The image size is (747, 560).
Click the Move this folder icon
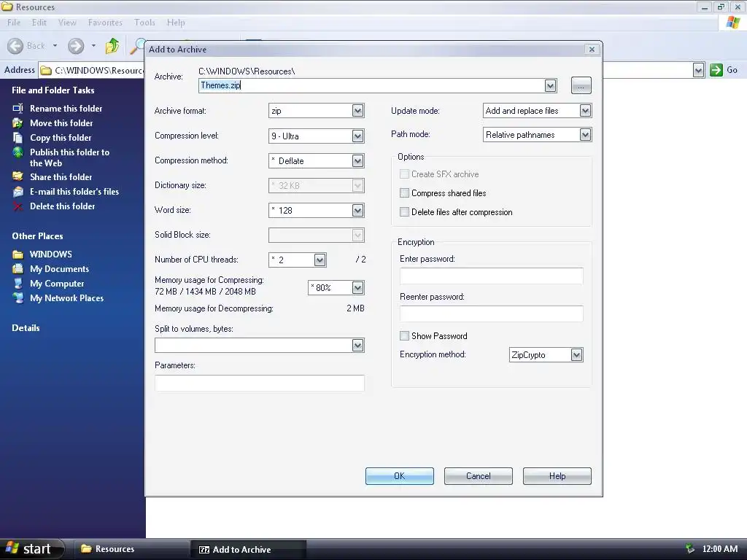point(18,123)
